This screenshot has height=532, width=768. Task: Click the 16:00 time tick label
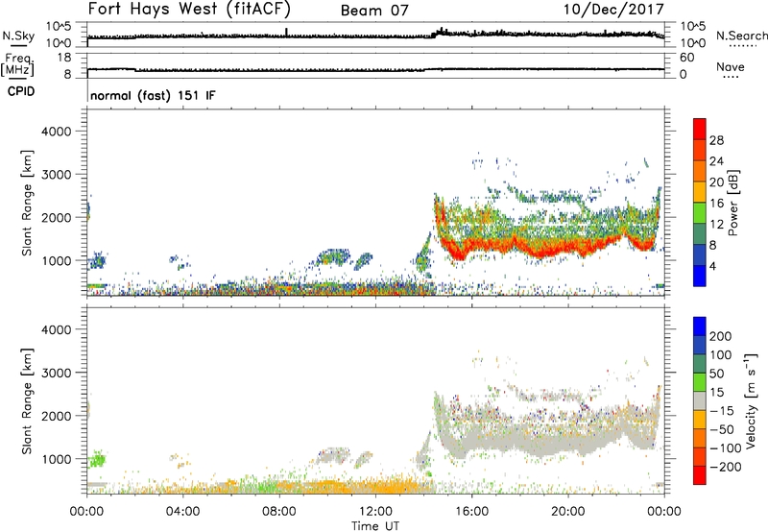click(471, 512)
